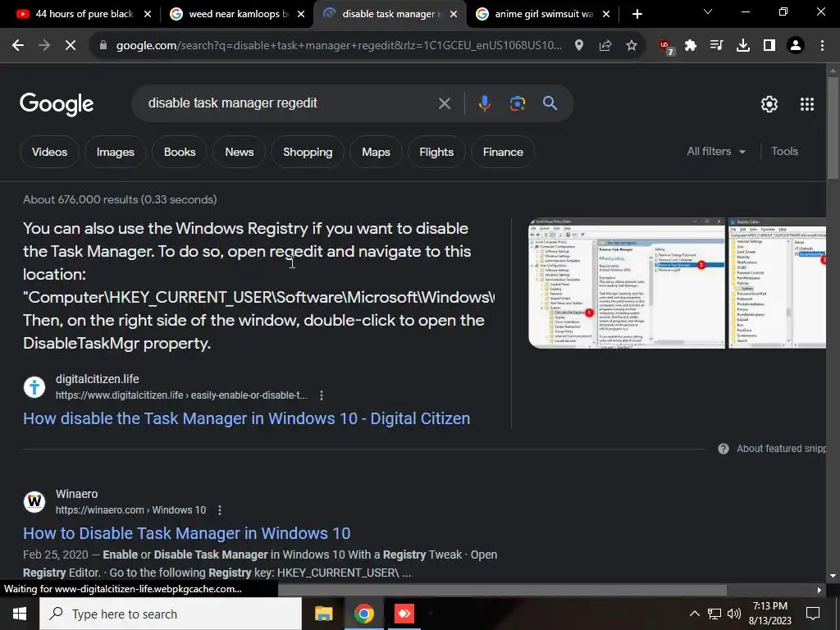Bookmark this page with the star icon

[632, 46]
